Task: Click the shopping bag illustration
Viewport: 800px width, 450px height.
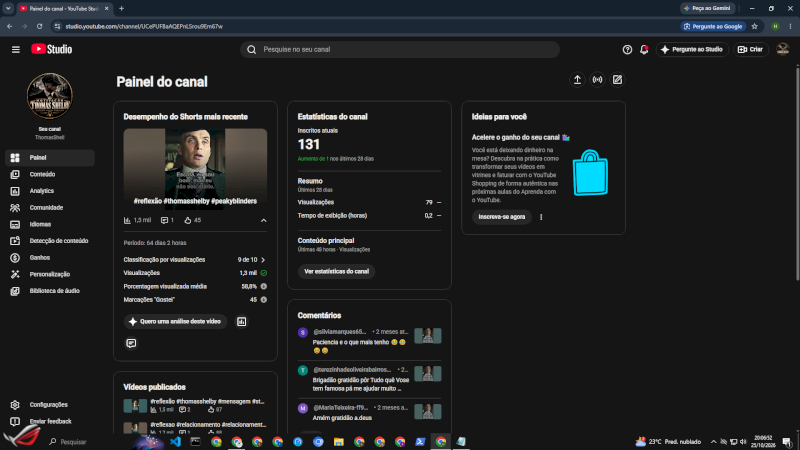Action: [590, 172]
